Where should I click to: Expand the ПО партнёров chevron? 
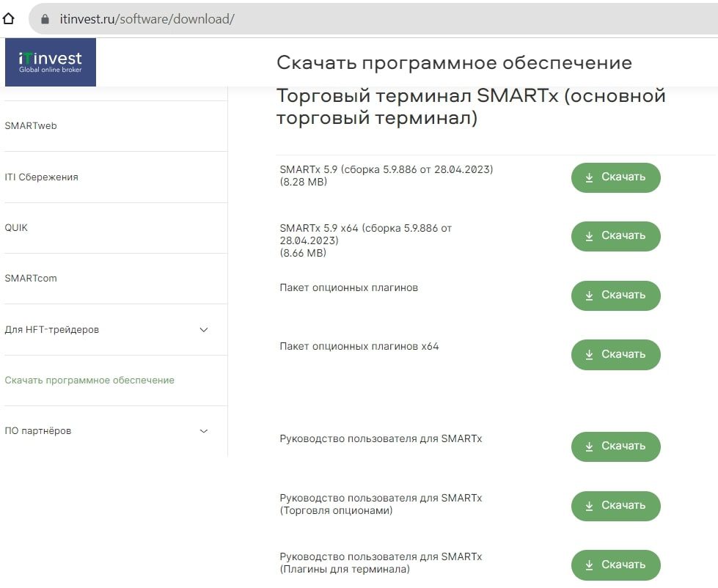(x=204, y=431)
